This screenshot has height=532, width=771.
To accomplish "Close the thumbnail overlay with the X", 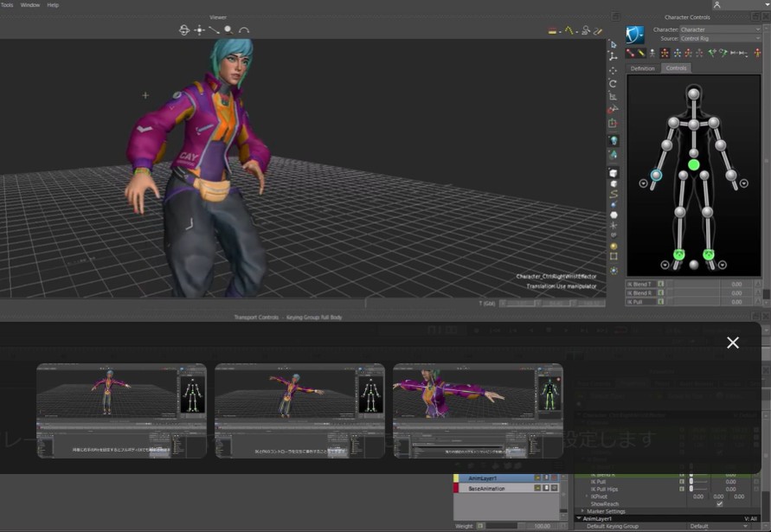I will click(733, 343).
